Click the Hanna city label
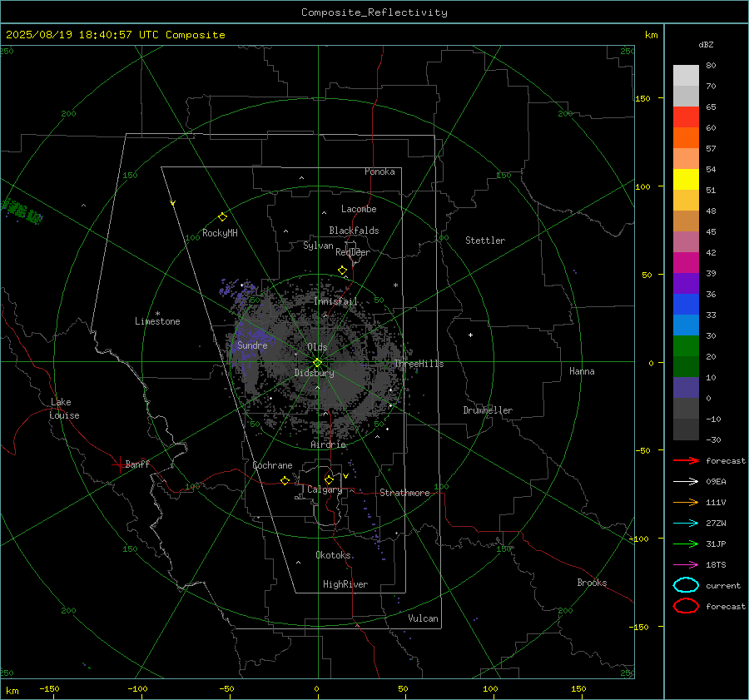Viewport: 749px width, 700px height. (582, 371)
